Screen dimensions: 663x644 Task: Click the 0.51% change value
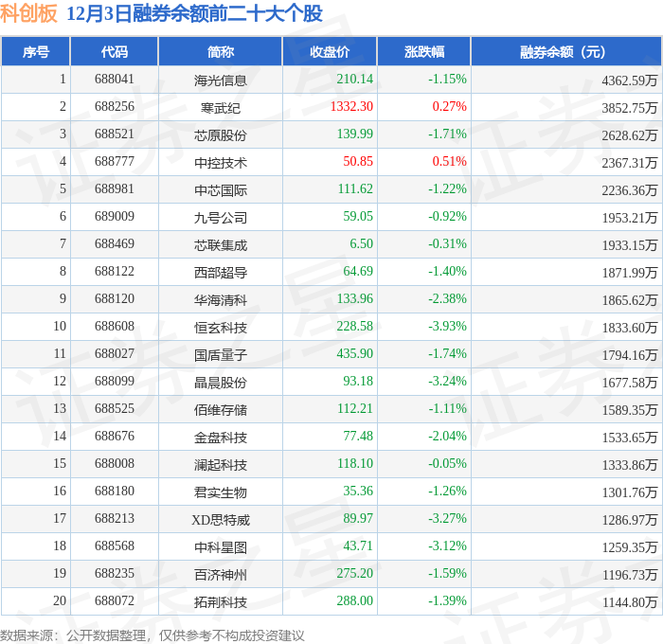coord(449,162)
